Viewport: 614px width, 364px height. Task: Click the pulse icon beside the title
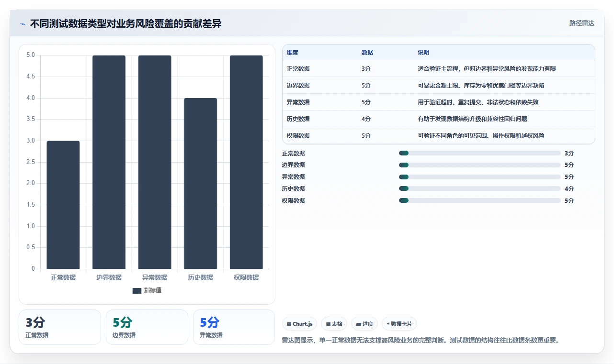pyautogui.click(x=23, y=24)
